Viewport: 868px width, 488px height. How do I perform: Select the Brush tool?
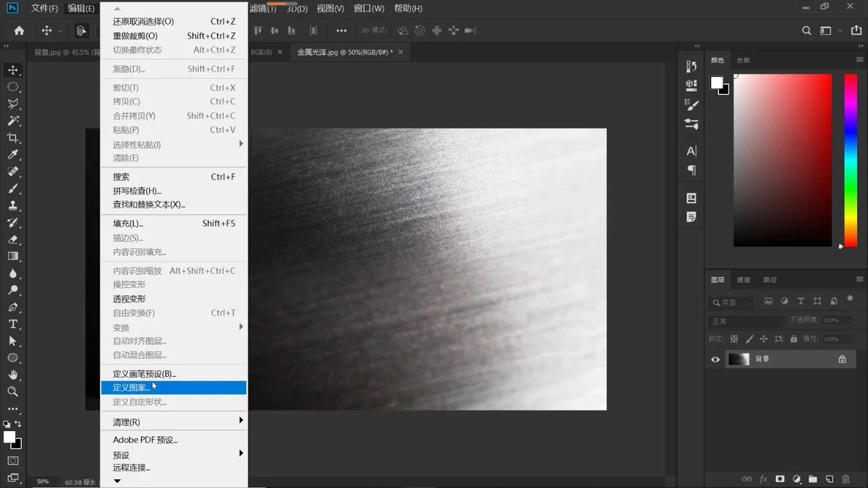pyautogui.click(x=13, y=189)
